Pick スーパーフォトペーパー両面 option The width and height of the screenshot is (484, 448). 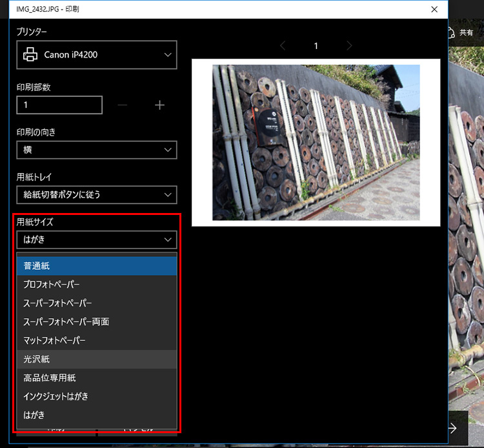[x=97, y=322]
